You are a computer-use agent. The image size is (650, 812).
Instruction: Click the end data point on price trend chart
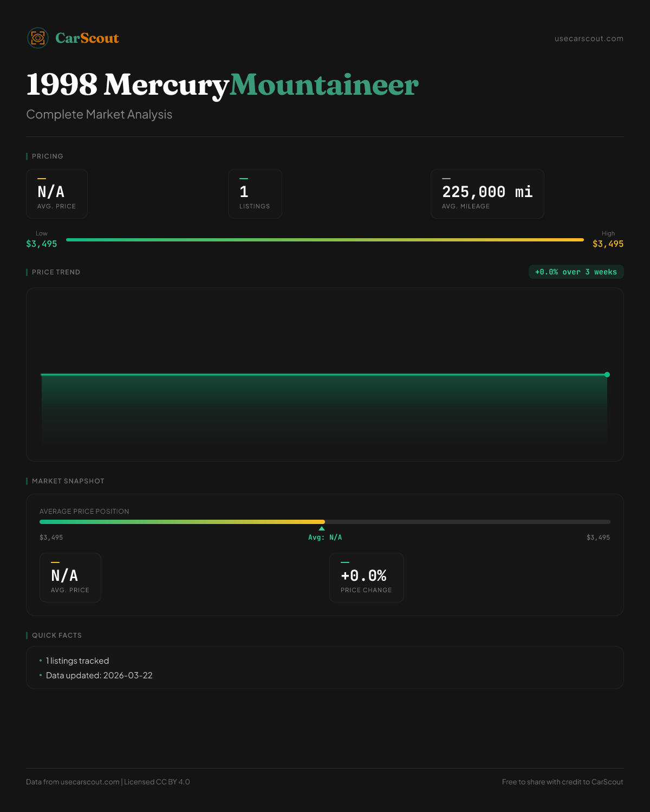[x=607, y=375]
